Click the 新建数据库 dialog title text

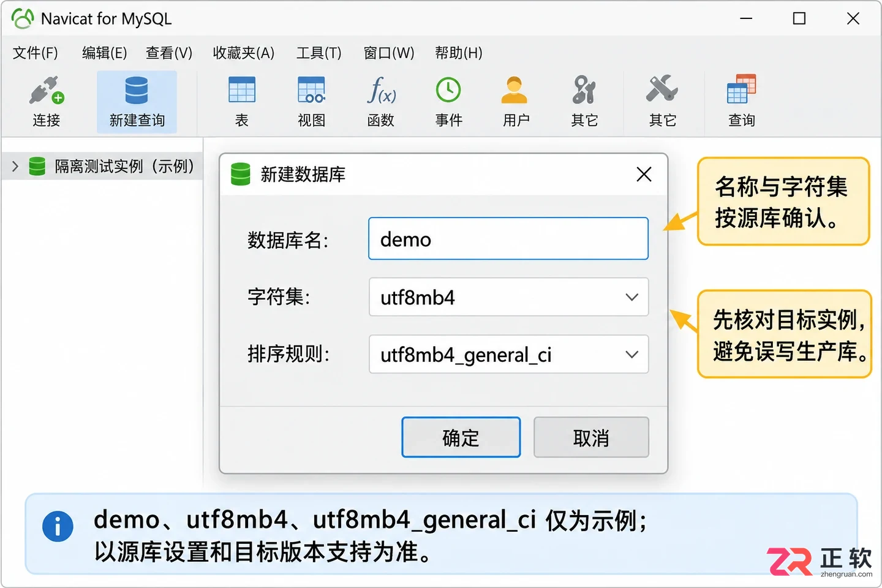point(303,175)
